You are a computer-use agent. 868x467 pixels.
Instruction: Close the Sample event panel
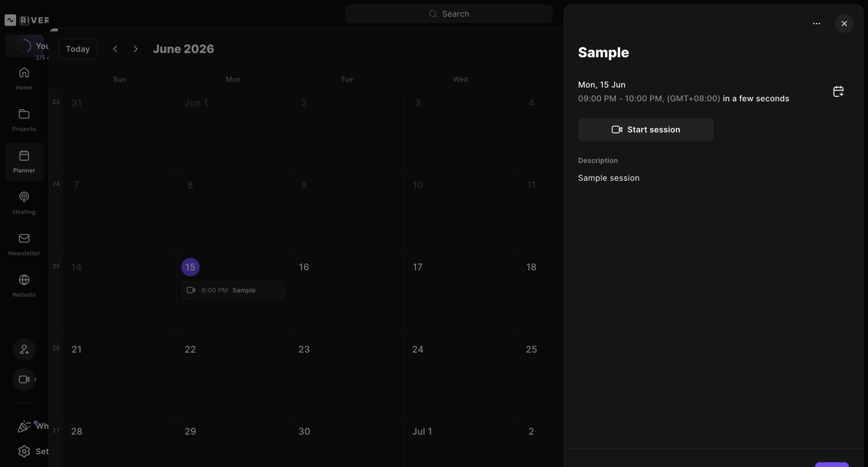coord(844,24)
